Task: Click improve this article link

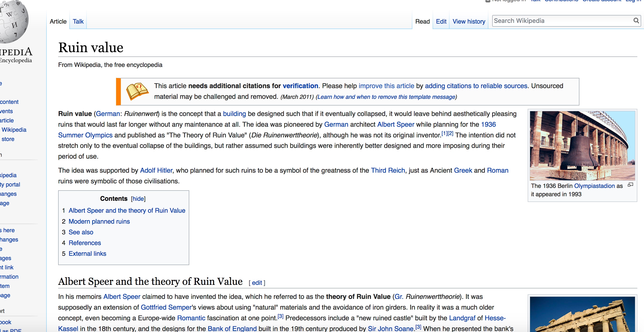Action: [386, 86]
